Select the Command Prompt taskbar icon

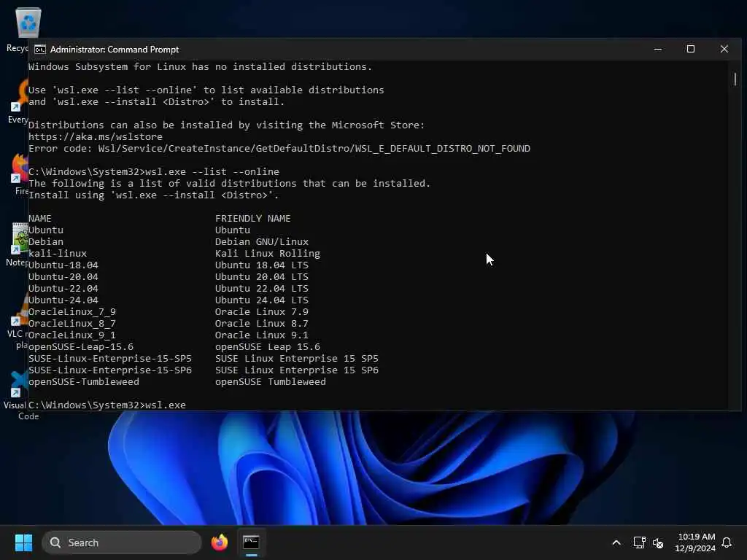(x=251, y=542)
